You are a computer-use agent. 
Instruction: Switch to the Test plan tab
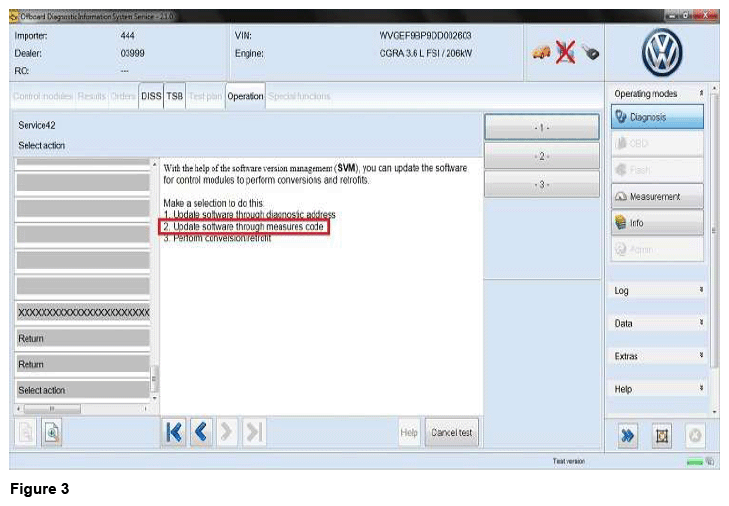(x=205, y=96)
